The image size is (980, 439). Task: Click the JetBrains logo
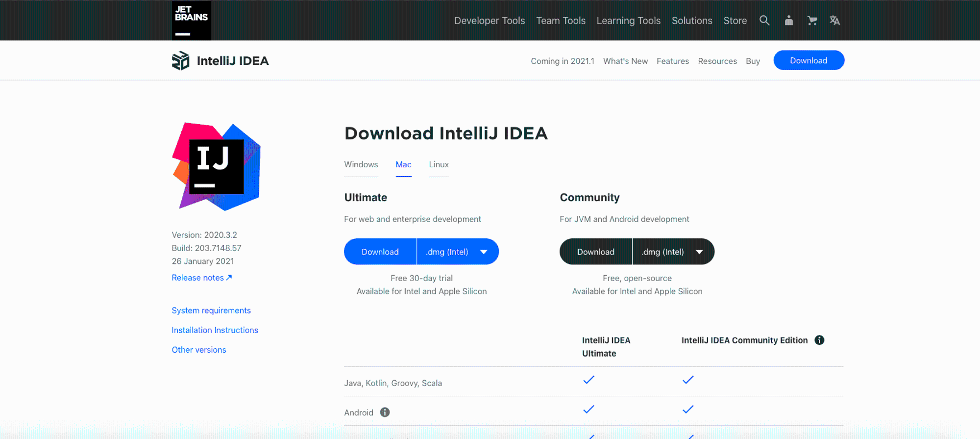pyautogui.click(x=192, y=20)
